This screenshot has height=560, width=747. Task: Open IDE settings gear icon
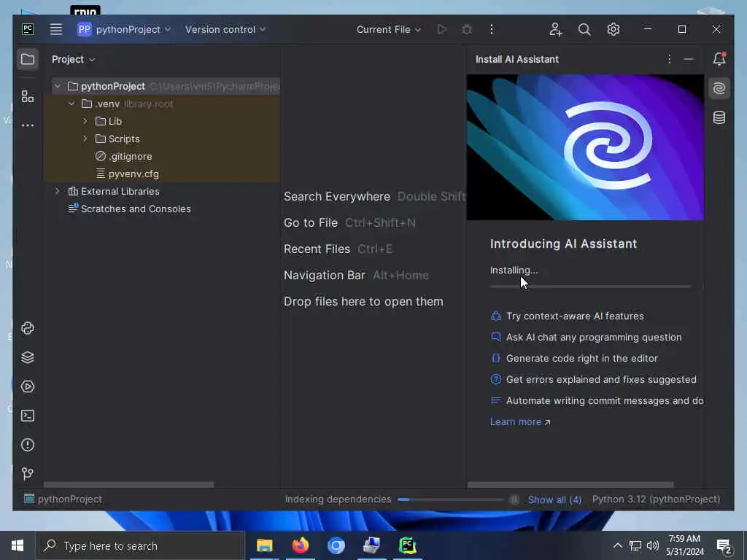tap(614, 29)
